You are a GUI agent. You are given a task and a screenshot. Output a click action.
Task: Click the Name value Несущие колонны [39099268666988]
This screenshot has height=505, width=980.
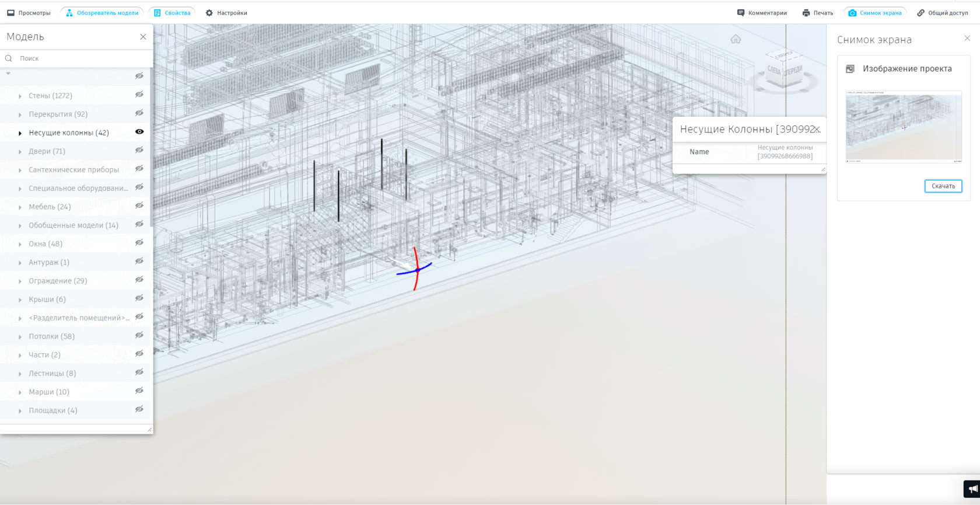point(785,152)
